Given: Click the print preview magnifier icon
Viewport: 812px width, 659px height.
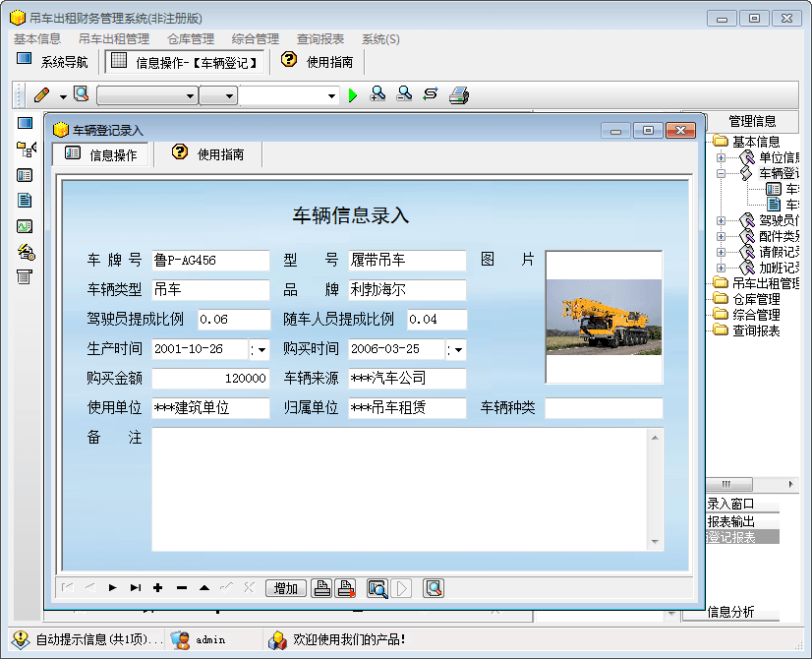Looking at the screenshot, I should coord(377,588).
